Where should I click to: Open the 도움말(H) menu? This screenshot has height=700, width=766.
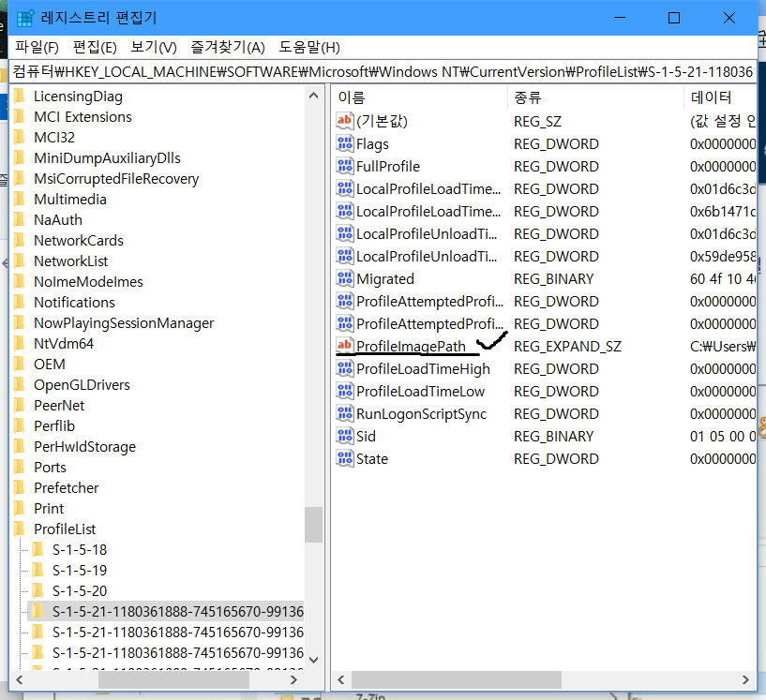[x=309, y=48]
